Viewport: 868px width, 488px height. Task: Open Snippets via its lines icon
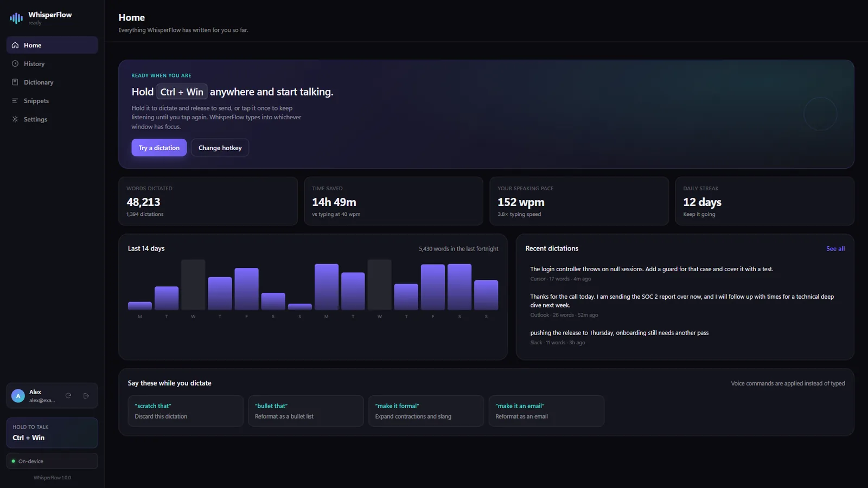[15, 101]
